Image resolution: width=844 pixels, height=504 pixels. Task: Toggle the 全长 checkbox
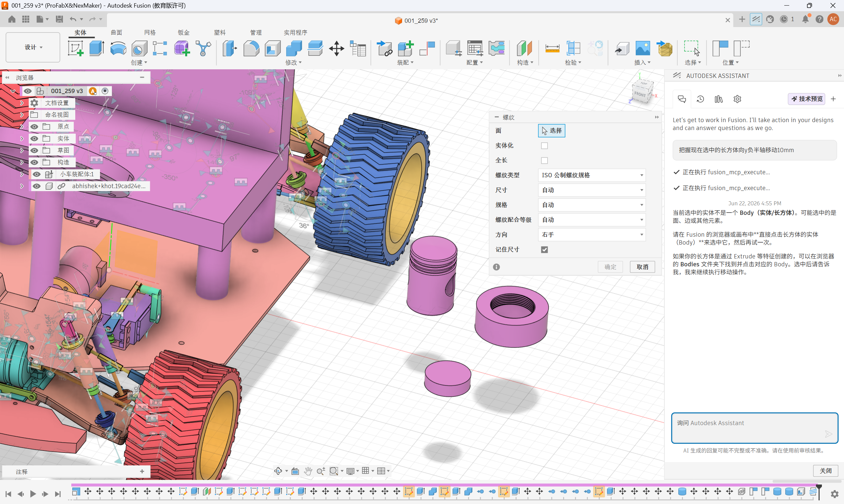click(x=544, y=160)
